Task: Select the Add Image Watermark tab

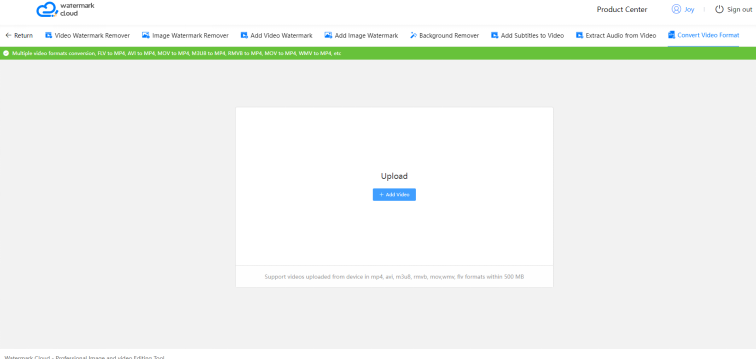Action: click(361, 35)
